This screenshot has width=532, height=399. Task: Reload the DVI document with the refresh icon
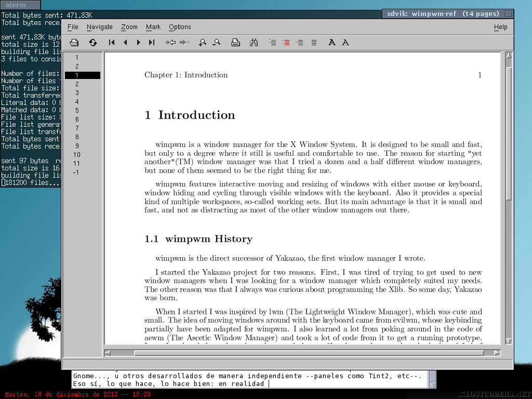tap(92, 43)
